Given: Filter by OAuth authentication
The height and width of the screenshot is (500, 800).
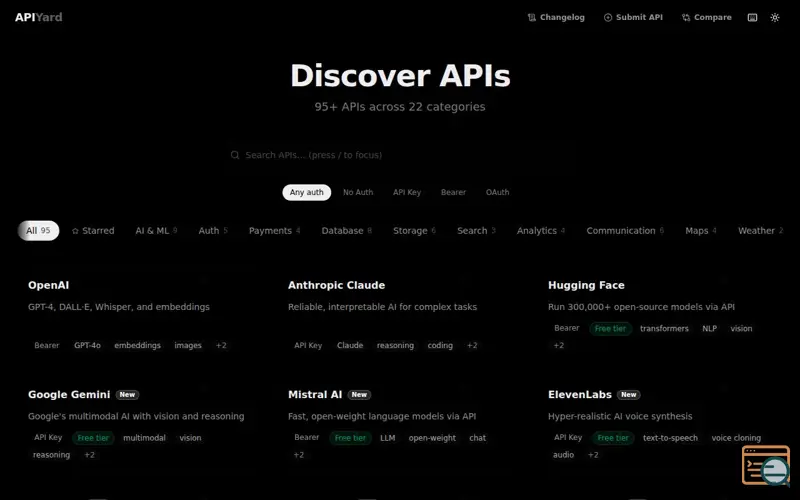Looking at the screenshot, I should [x=497, y=192].
